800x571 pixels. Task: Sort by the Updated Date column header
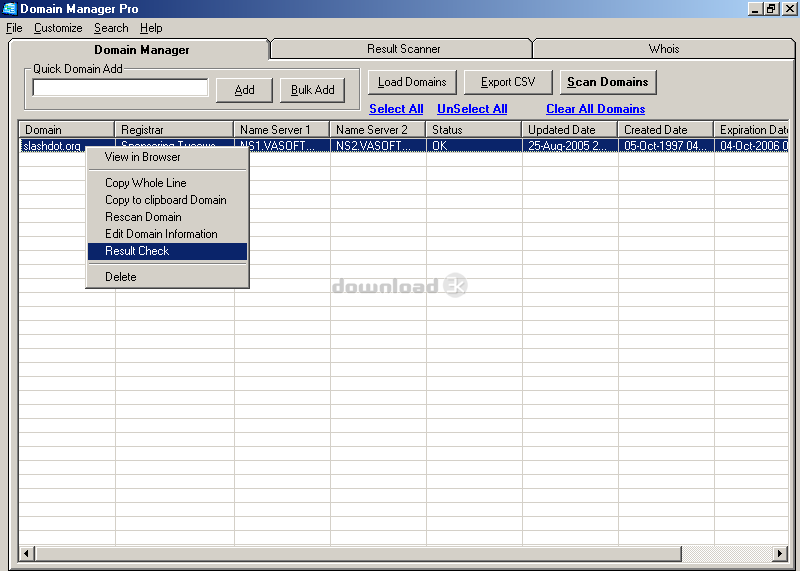[x=569, y=130]
